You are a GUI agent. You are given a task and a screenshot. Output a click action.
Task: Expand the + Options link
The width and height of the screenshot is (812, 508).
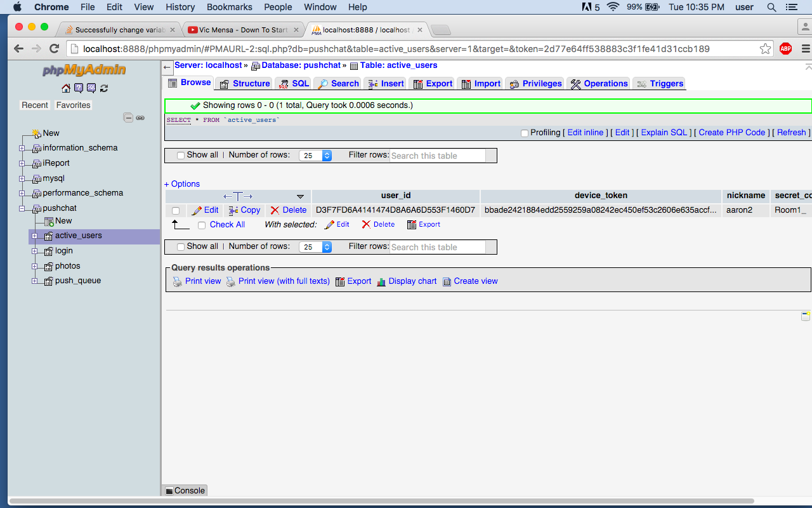click(x=182, y=184)
